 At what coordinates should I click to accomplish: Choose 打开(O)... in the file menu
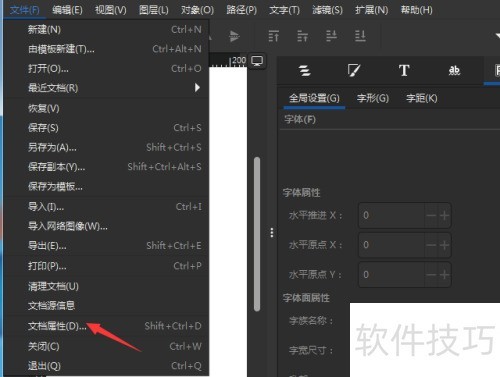107,69
